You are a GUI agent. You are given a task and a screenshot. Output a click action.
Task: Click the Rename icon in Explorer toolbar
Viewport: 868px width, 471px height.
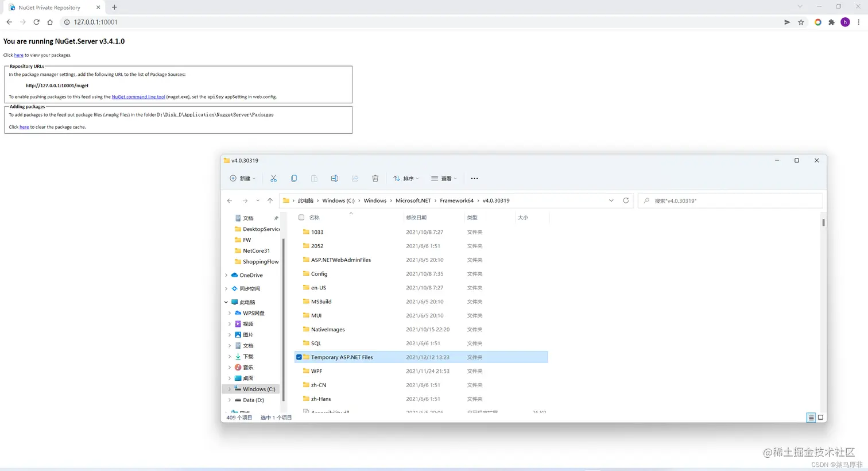coord(335,179)
